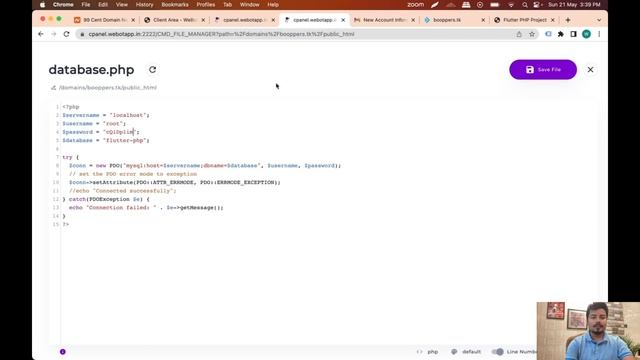Open the Chrome three-dot menu
The image size is (640, 360).
tap(599, 34)
